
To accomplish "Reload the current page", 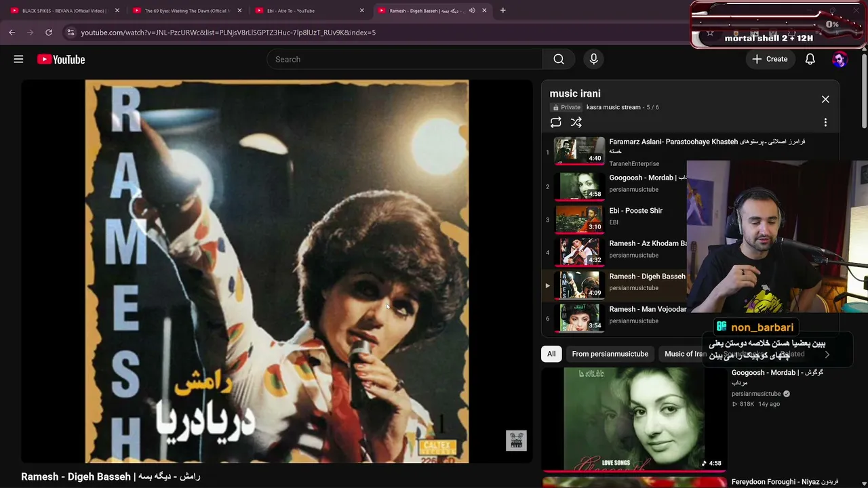I will [49, 32].
